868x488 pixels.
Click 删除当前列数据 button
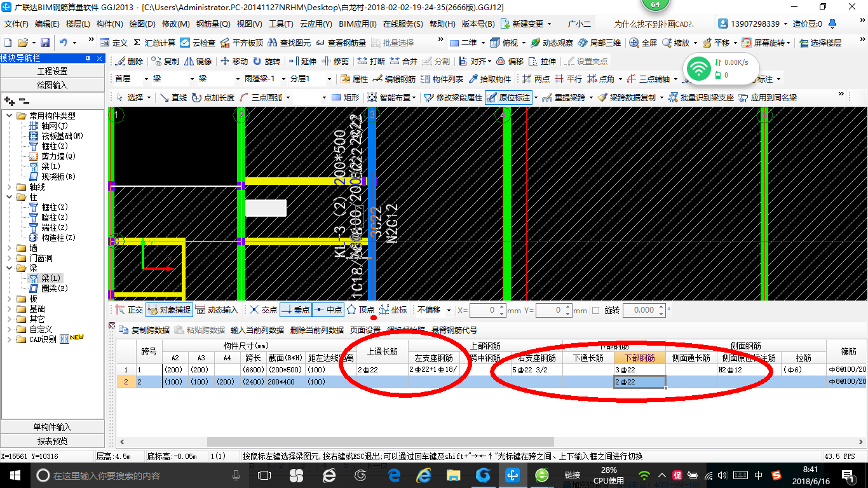tap(317, 330)
